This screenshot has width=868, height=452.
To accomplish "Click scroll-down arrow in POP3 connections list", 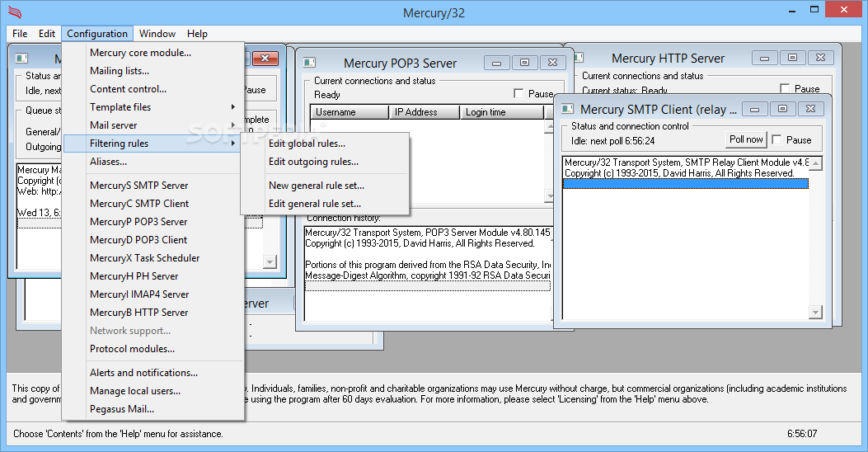I will (549, 196).
